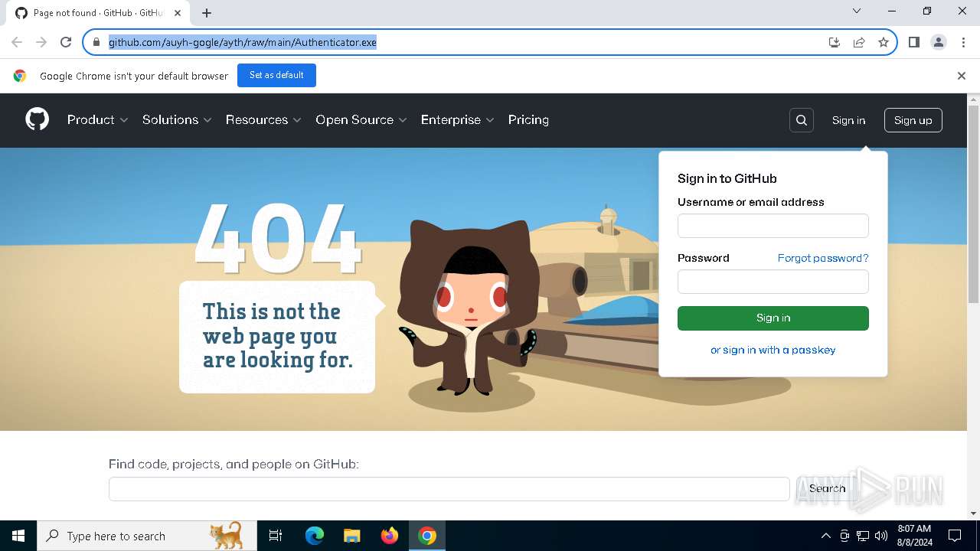Open the tab search chevron in title bar
Screen dimensions: 980x551
(x=857, y=11)
